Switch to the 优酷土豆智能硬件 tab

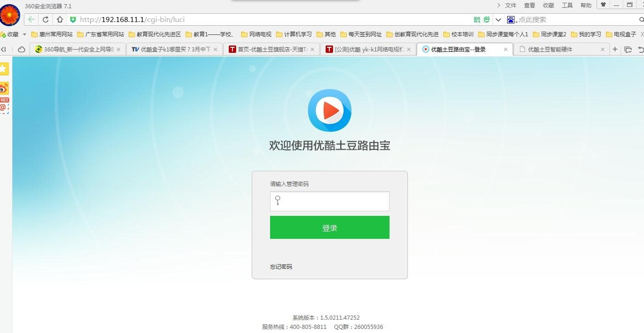tap(562, 49)
